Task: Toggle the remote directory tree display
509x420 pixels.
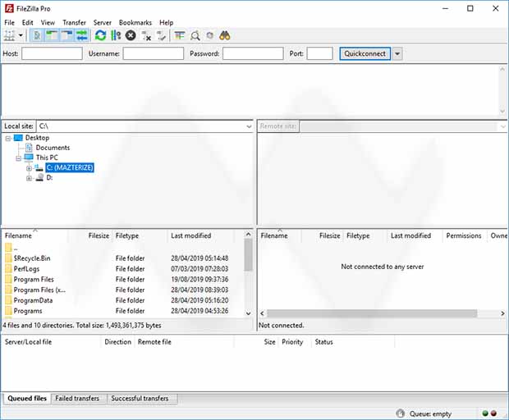Action: [x=66, y=35]
